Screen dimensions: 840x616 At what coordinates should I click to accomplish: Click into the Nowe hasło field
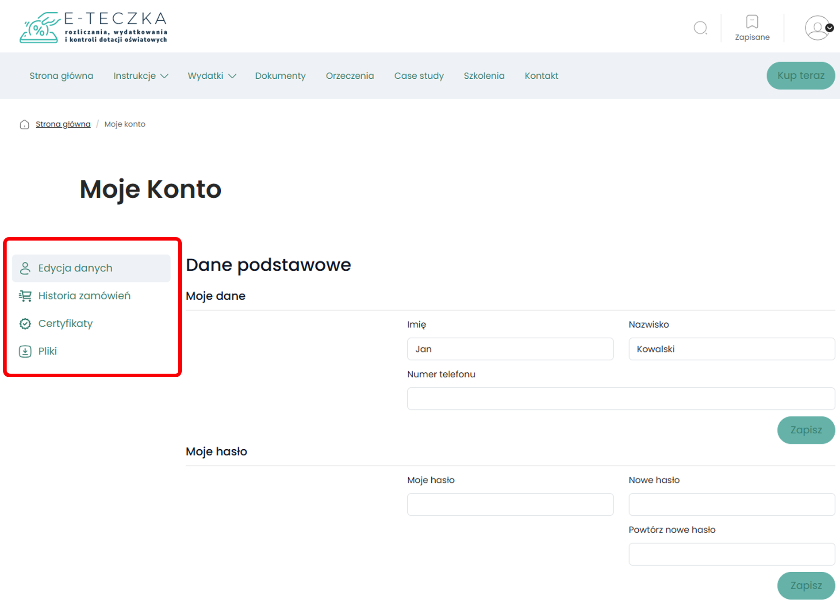tap(731, 505)
